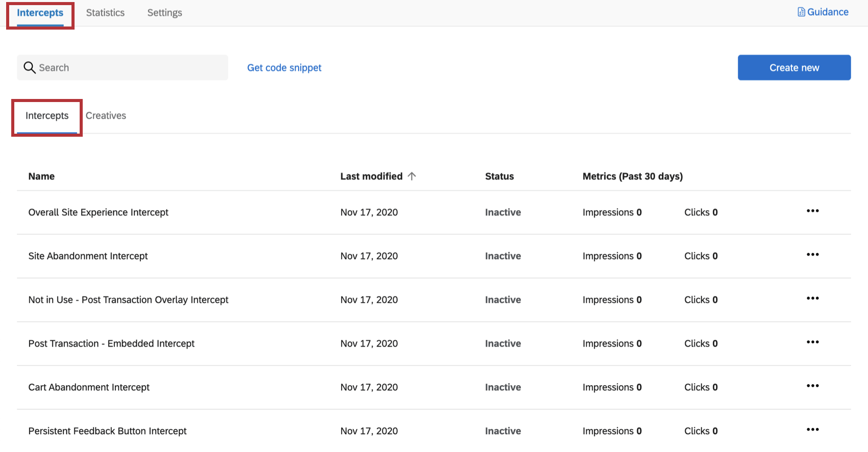
Task: Sort by the Name column header
Action: (x=41, y=177)
